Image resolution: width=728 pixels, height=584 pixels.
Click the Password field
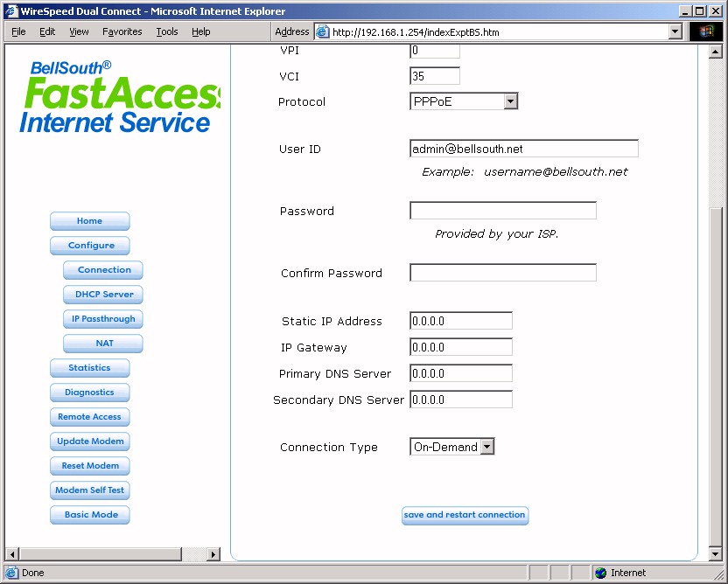(503, 211)
